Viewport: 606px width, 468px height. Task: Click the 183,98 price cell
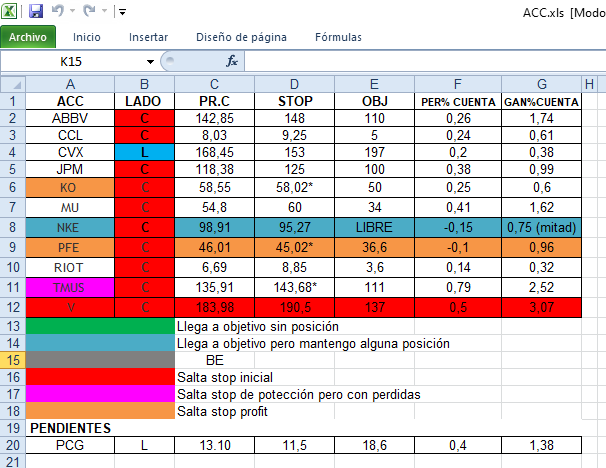point(214,308)
